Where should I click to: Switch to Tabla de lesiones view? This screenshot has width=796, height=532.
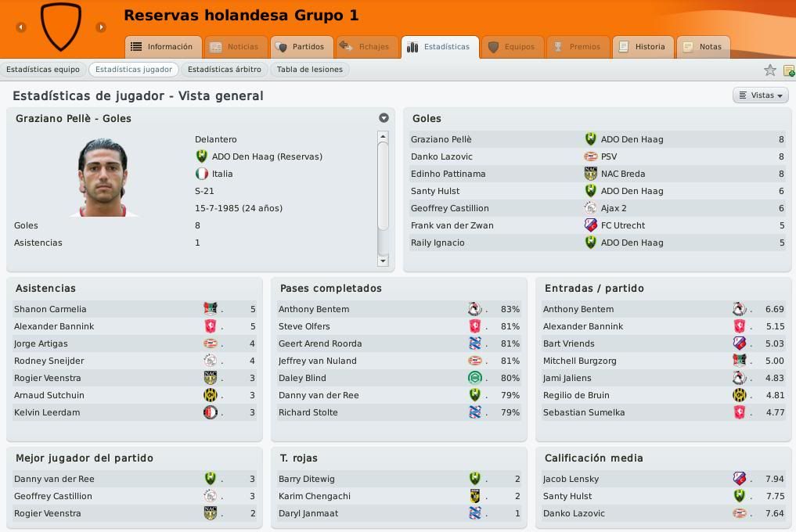[310, 70]
